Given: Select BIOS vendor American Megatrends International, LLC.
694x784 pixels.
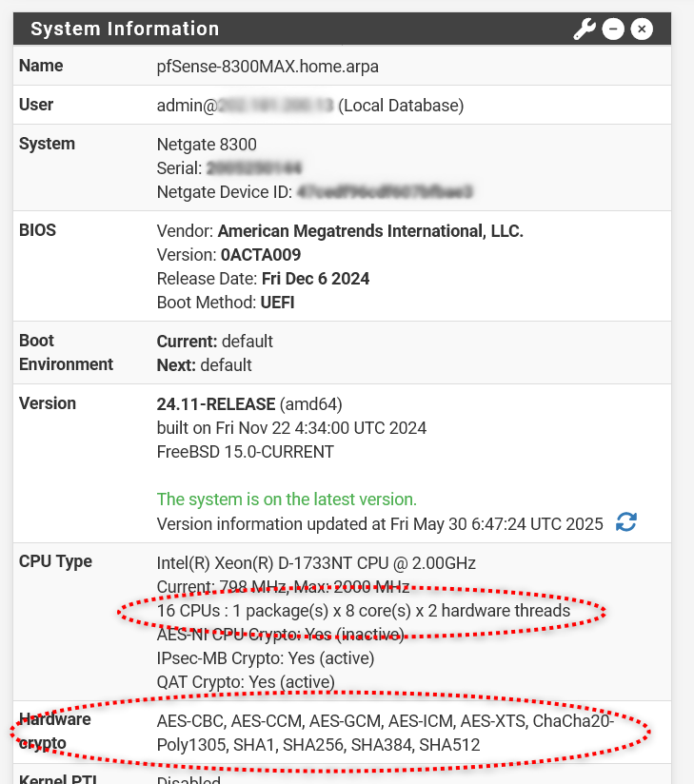Looking at the screenshot, I should (x=370, y=231).
